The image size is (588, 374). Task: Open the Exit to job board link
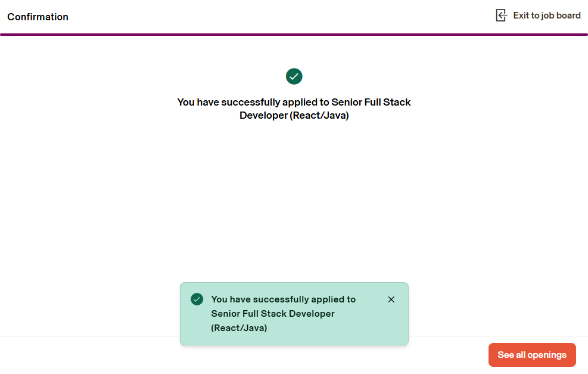[546, 16]
